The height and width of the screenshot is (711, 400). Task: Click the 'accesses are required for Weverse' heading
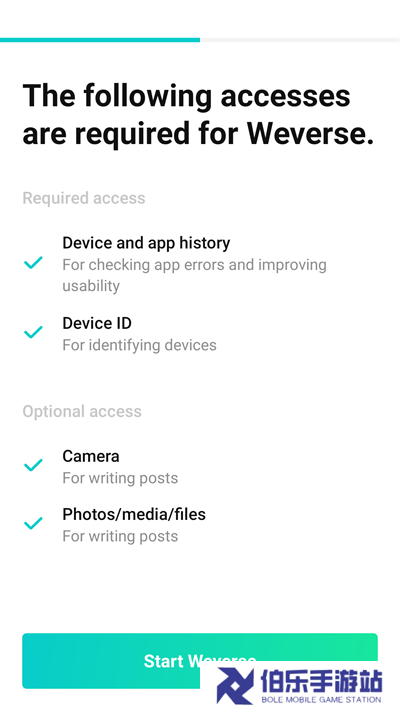tap(198, 115)
